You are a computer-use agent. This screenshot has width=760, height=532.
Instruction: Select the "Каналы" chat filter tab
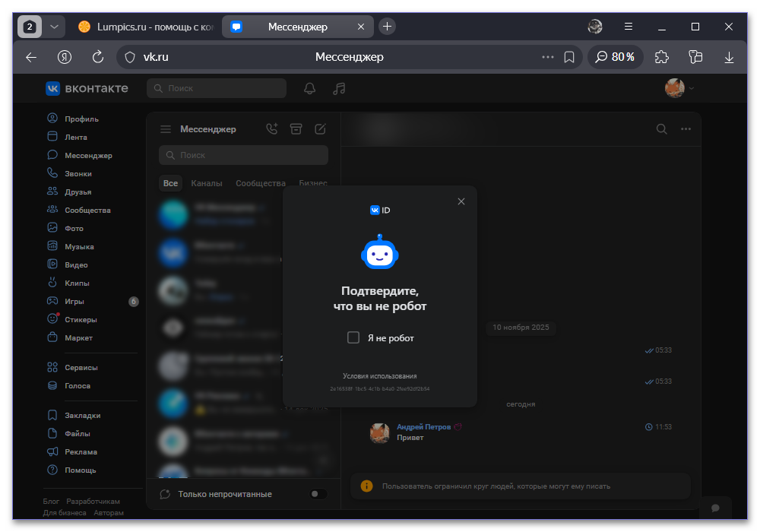click(x=207, y=183)
